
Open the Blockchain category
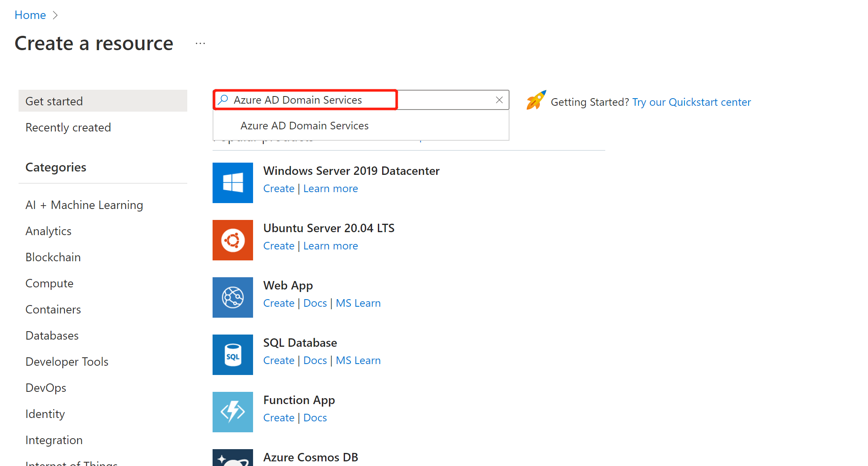click(53, 257)
